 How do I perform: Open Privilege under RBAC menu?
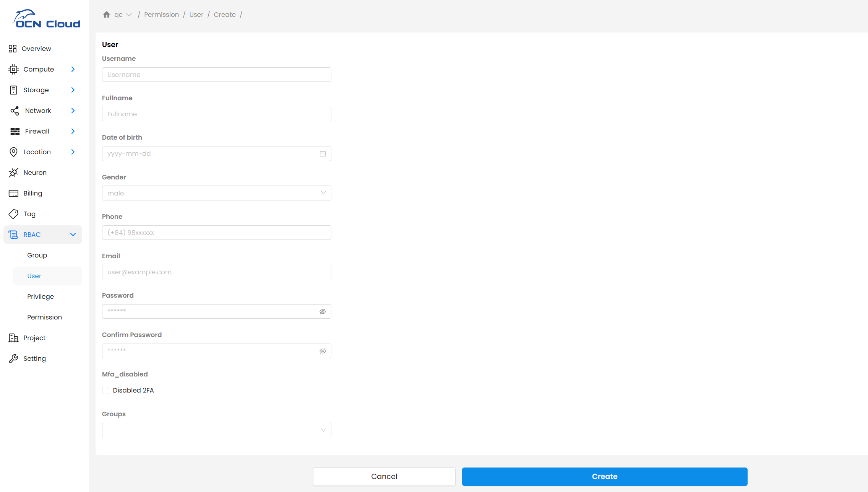(41, 297)
